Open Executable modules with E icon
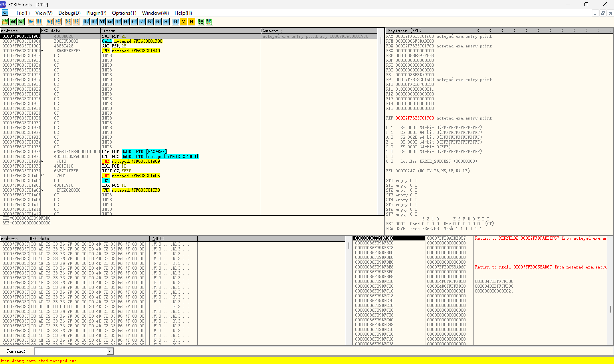 pyautogui.click(x=94, y=22)
